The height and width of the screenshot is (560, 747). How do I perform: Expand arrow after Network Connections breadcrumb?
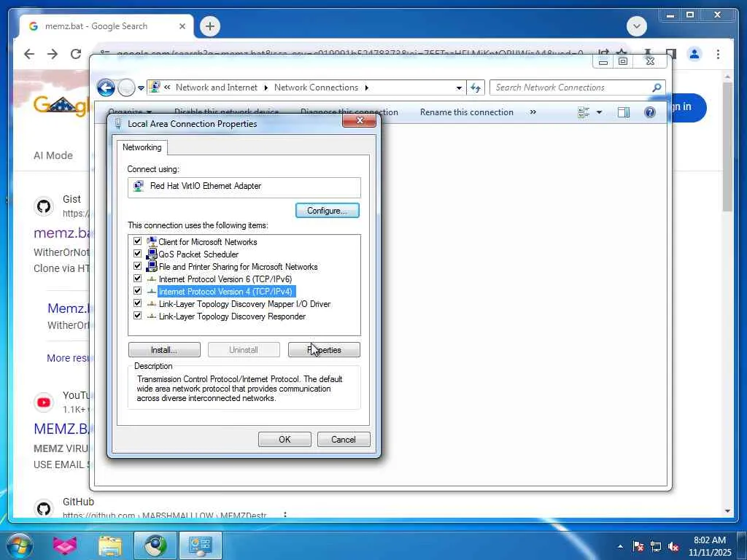(367, 87)
